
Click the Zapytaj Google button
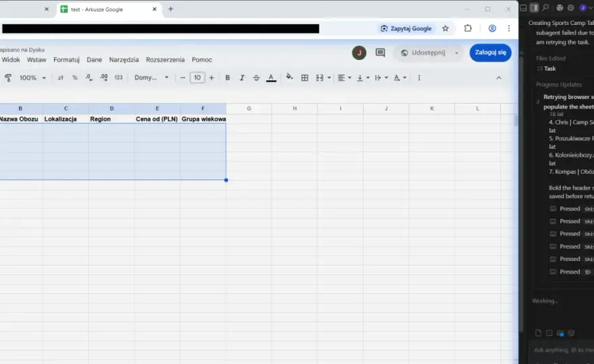(406, 28)
